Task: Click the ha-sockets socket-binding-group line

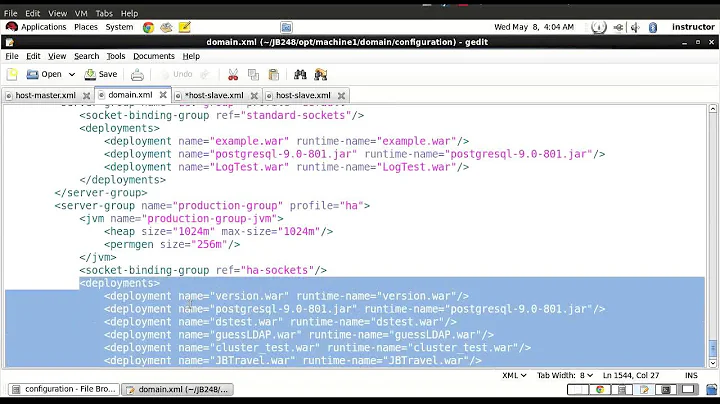Action: click(x=203, y=270)
